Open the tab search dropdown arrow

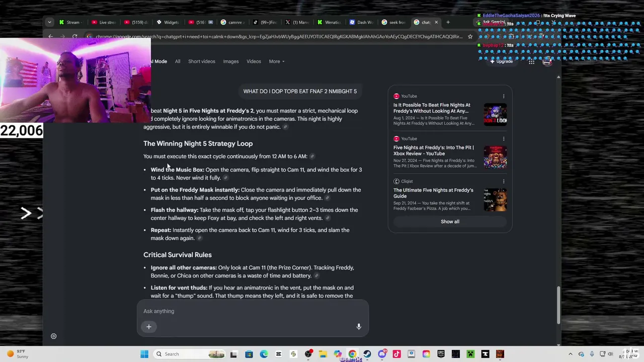pos(49,22)
